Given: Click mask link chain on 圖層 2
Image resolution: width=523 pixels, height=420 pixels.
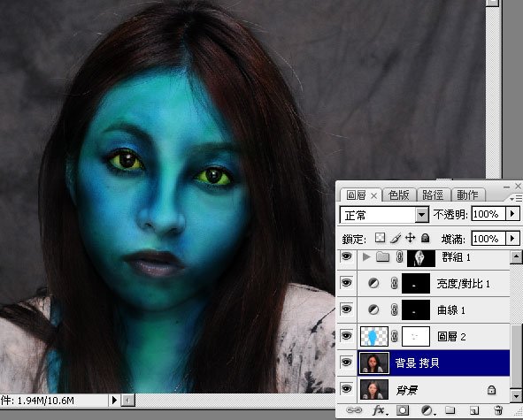Looking at the screenshot, I should pyautogui.click(x=395, y=336).
